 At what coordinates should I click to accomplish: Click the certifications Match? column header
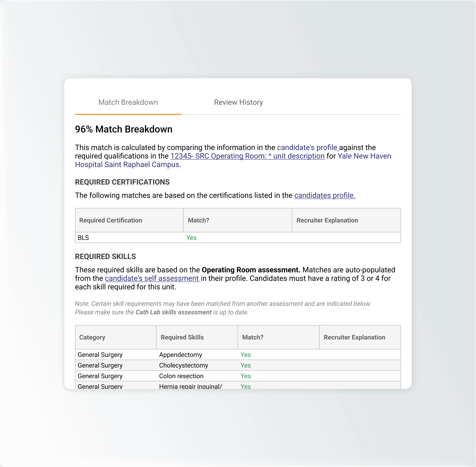pos(198,220)
